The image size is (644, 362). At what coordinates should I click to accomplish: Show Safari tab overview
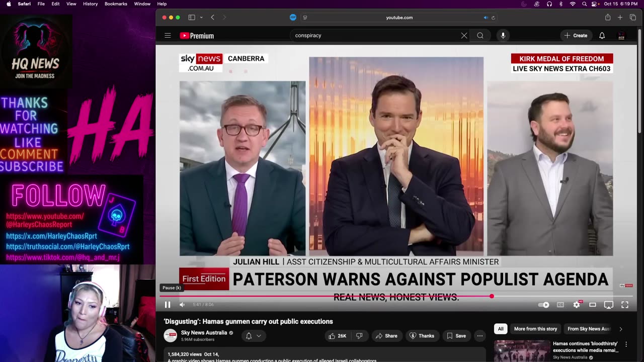pos(632,18)
